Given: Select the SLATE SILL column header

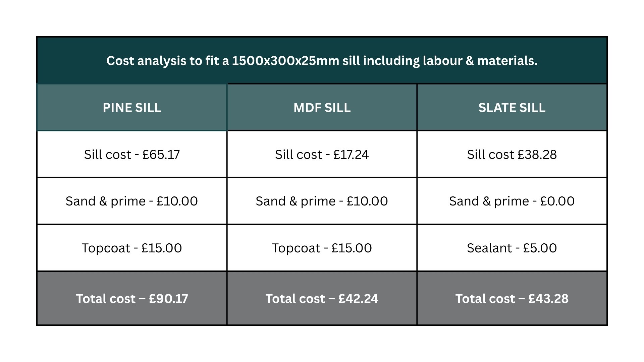Looking at the screenshot, I should coord(512,107).
